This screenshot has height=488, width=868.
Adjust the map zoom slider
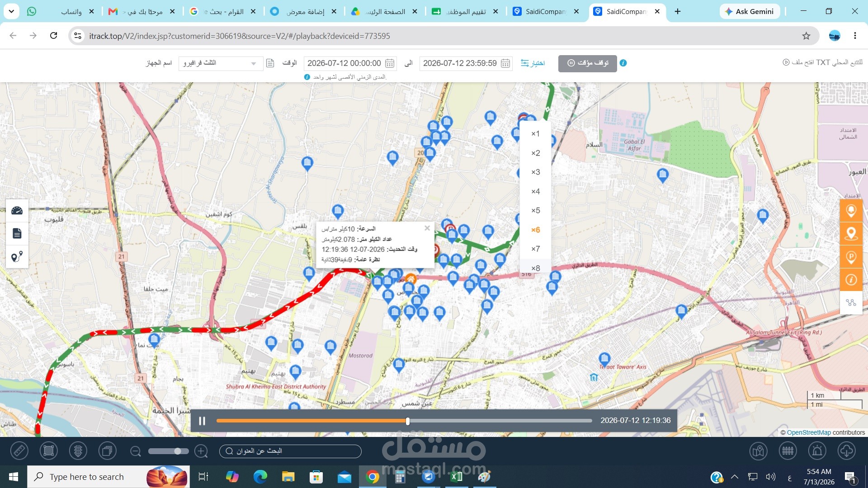click(x=168, y=451)
